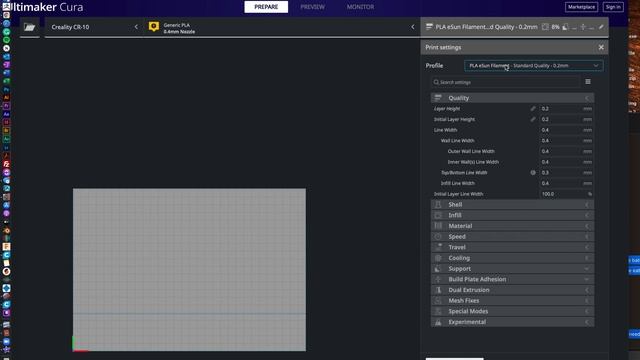
Task: Click the Infill category icon
Action: tap(438, 215)
